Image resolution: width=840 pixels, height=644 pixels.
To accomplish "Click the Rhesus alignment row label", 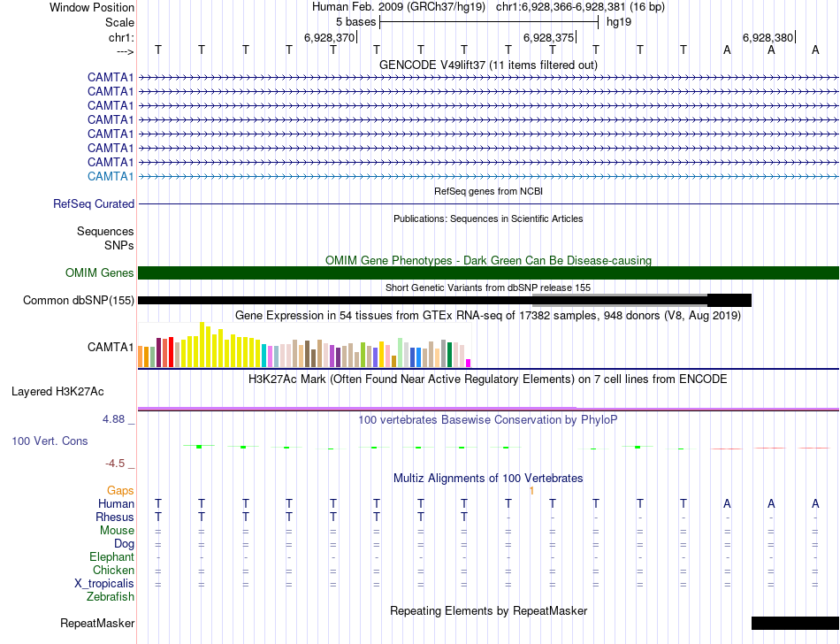I will coord(115,517).
